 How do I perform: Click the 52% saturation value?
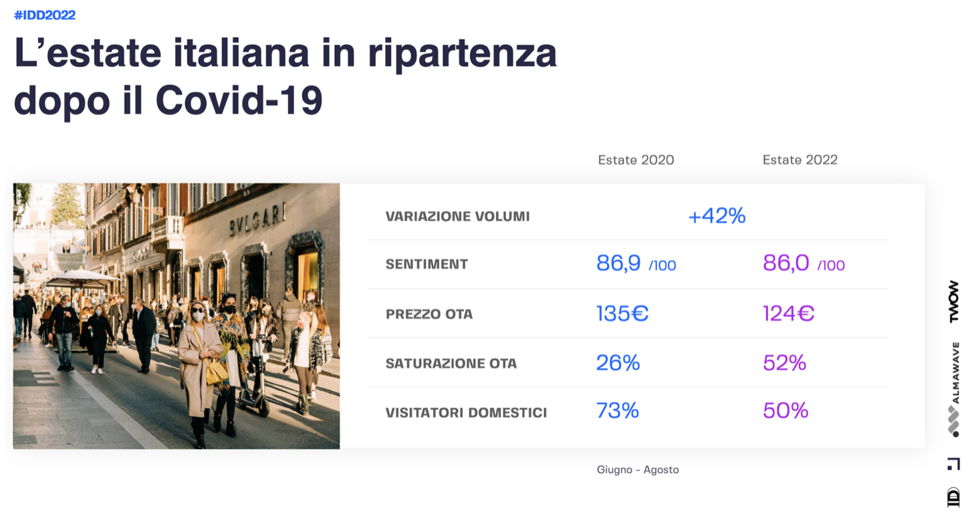[x=784, y=362]
